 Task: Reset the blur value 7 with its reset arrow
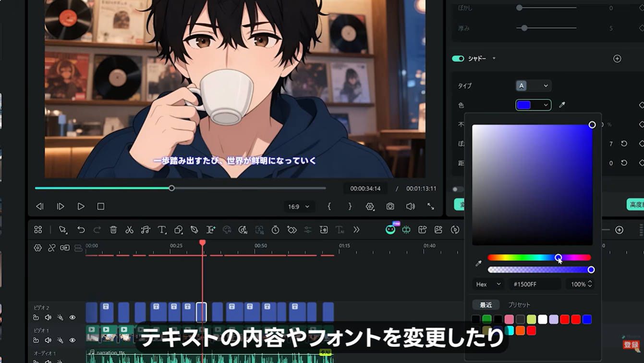pyautogui.click(x=624, y=144)
